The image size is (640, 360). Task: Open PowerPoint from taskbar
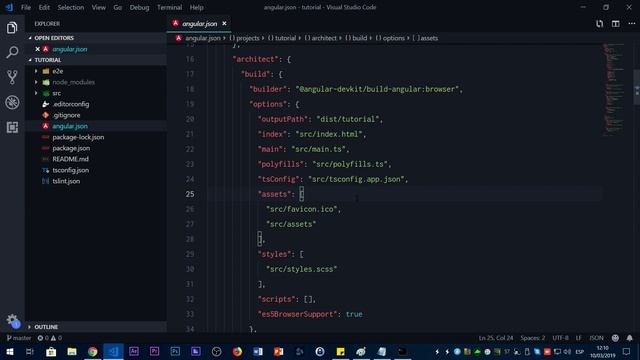tap(278, 351)
